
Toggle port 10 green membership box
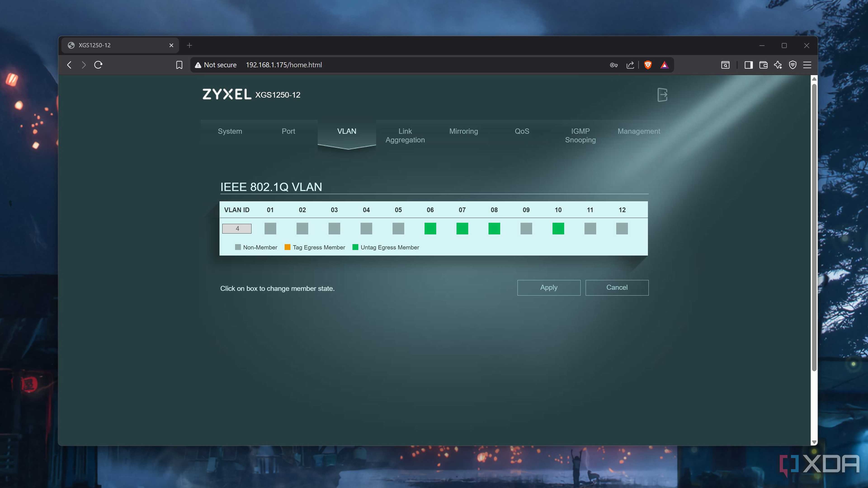tap(558, 228)
